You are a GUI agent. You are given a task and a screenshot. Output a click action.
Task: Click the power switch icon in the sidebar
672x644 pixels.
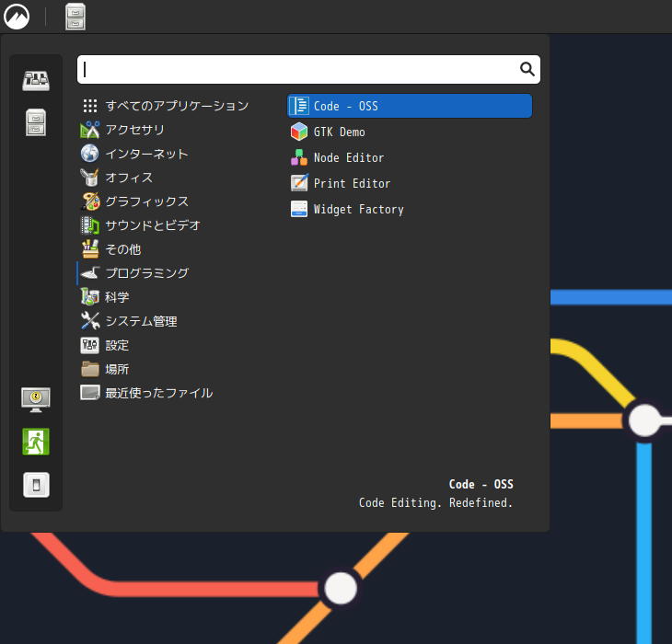click(x=36, y=485)
